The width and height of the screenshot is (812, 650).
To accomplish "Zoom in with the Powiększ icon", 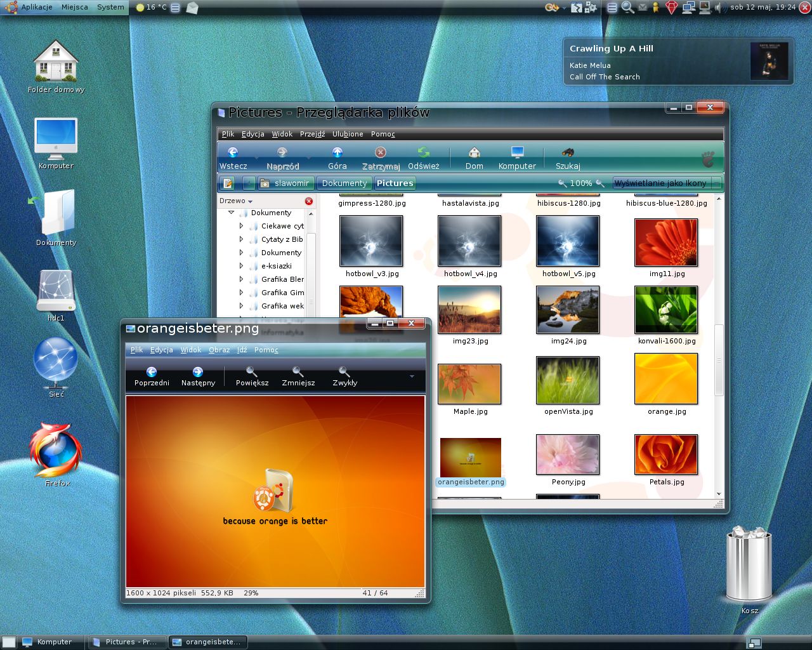I will [252, 372].
